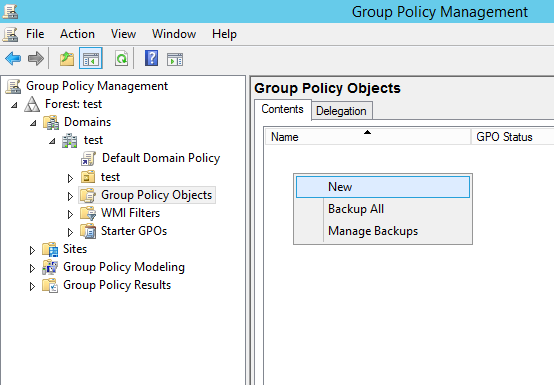Click the Sites folder icon
Viewport: 554px width, 385px height.
tap(50, 249)
